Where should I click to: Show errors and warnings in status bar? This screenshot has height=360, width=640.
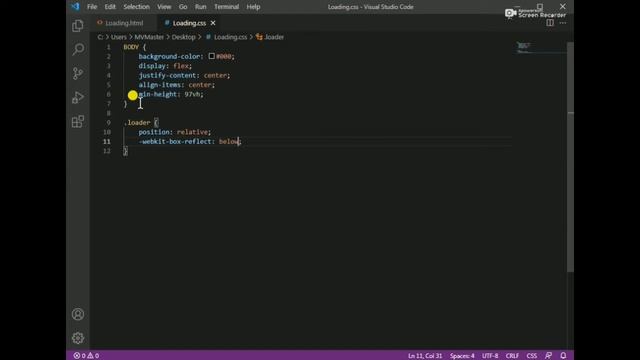click(x=86, y=356)
